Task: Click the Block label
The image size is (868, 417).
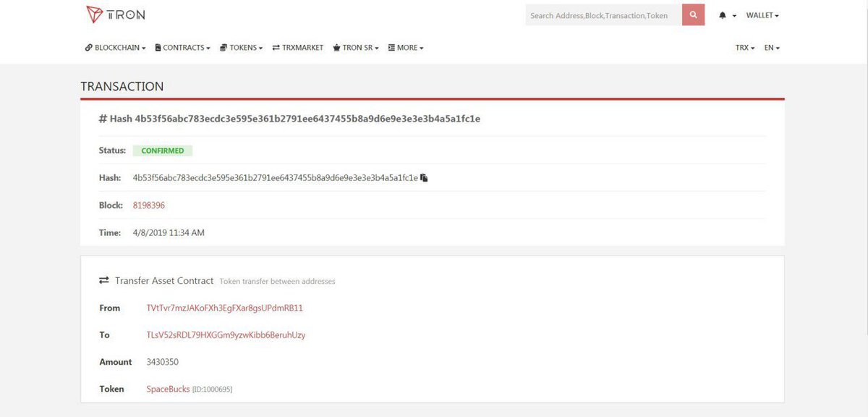Action: tap(111, 206)
